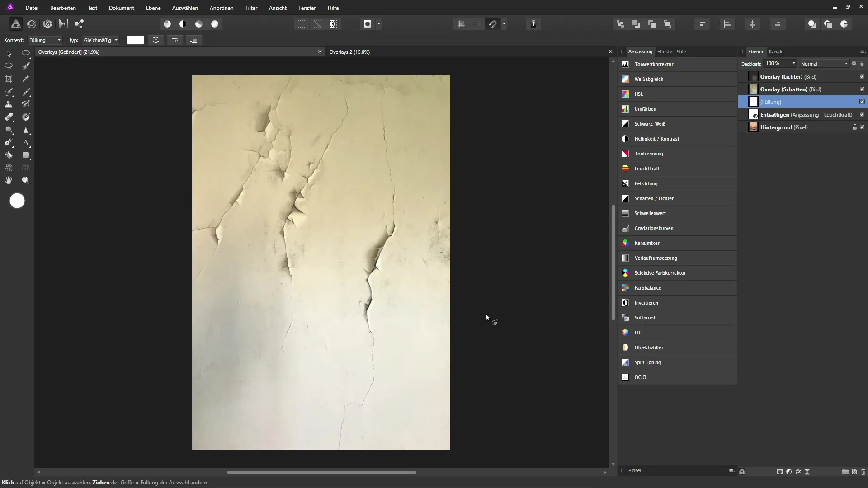This screenshot has width=868, height=488.
Task: Open the layer gear settings icon
Action: point(854,64)
